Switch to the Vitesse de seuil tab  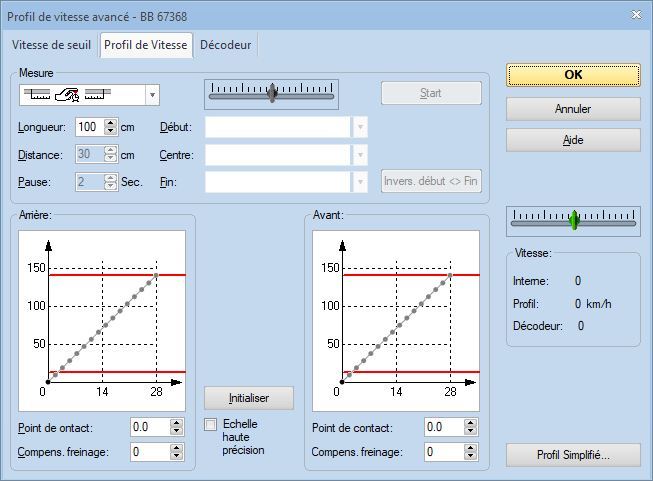[x=52, y=45]
